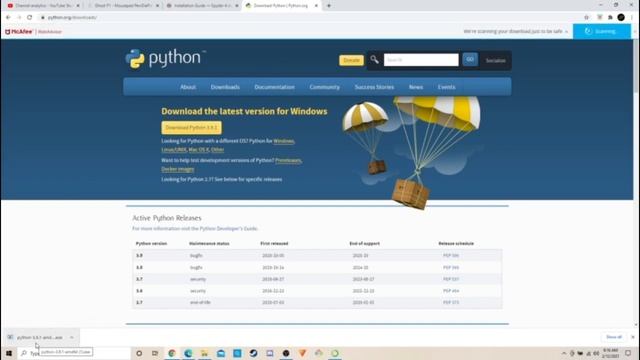Click the browser address bar
Screen dimensions: 640x360
(310, 18)
